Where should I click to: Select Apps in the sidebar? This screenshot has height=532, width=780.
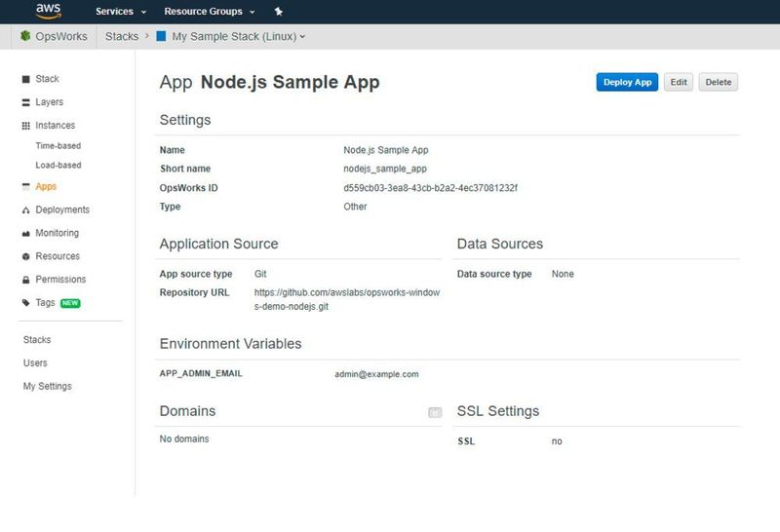[x=46, y=186]
